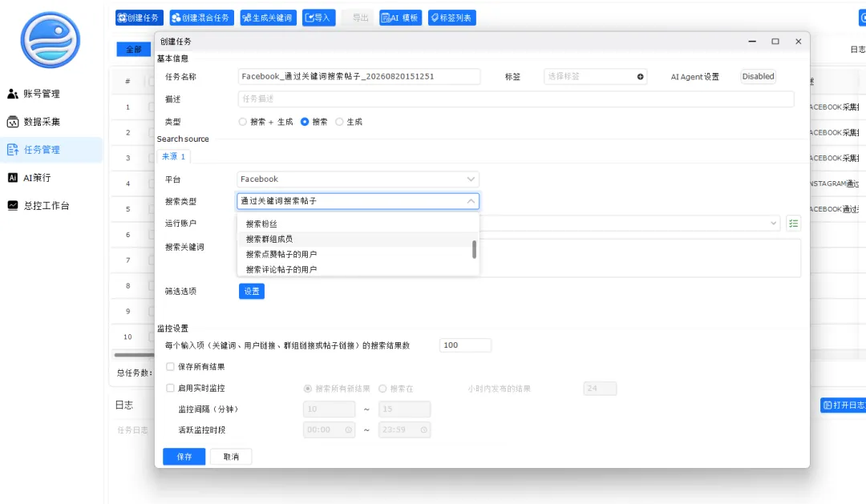Collapse the 搜索类型 dropdown
Screen dimensions: 866x504
pos(358,201)
